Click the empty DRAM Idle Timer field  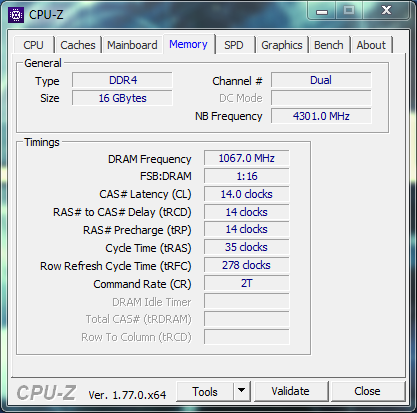pos(247,301)
